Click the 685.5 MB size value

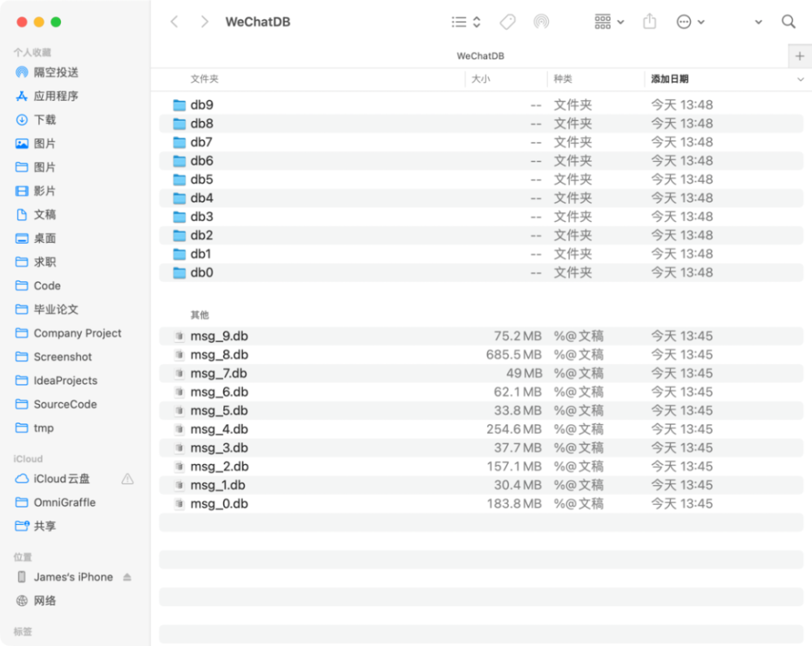pyautogui.click(x=514, y=355)
